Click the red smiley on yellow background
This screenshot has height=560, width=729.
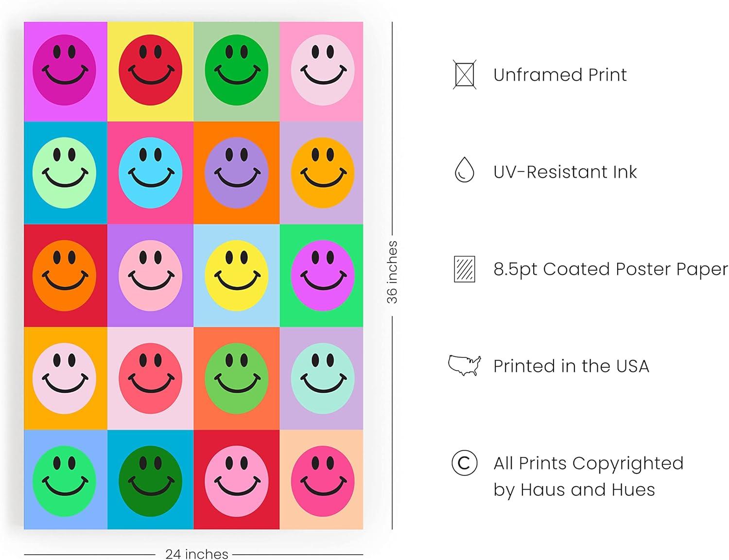150,70
